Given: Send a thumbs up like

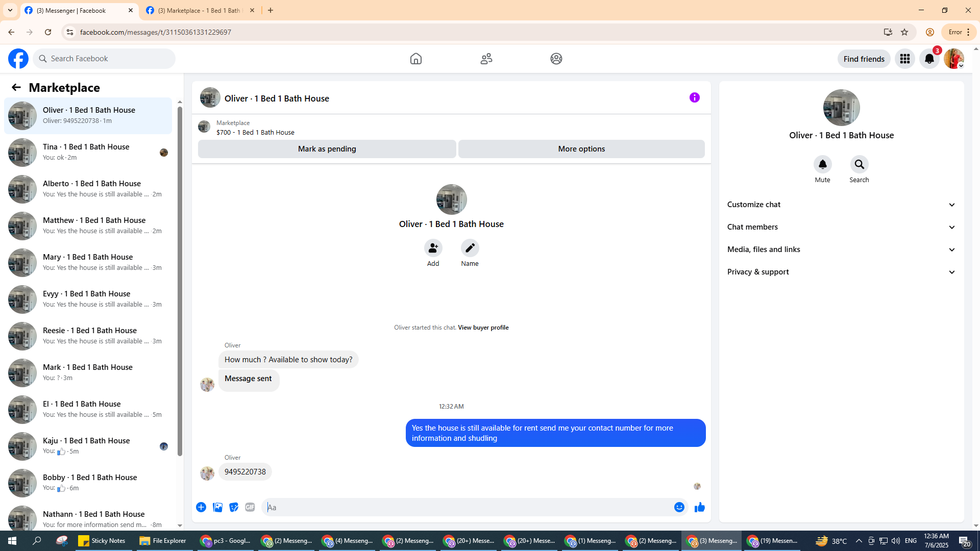Looking at the screenshot, I should [699, 507].
